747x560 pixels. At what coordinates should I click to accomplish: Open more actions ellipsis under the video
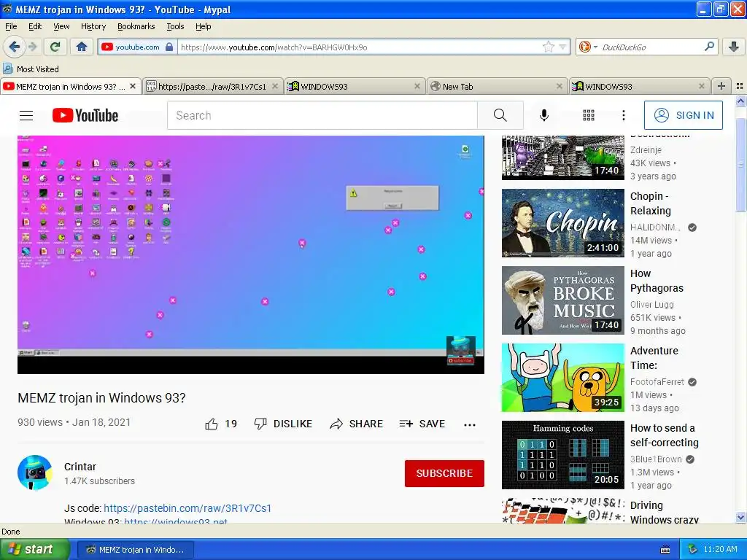pyautogui.click(x=470, y=425)
